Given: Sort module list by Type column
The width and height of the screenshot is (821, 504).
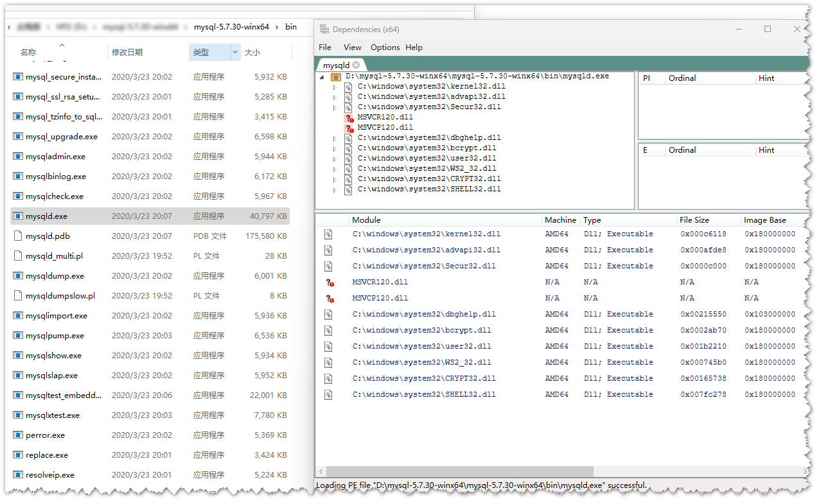Looking at the screenshot, I should point(592,220).
